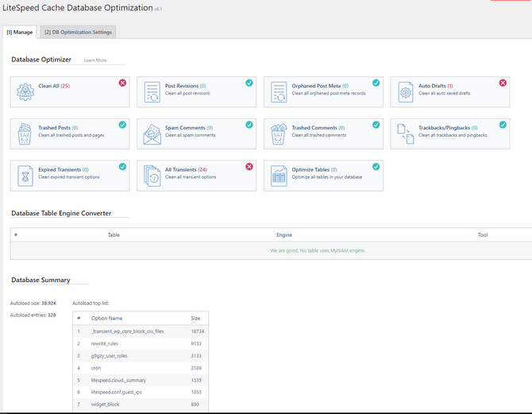Click the Trashed Posts bin icon
This screenshot has height=414, width=532.
(x=25, y=133)
